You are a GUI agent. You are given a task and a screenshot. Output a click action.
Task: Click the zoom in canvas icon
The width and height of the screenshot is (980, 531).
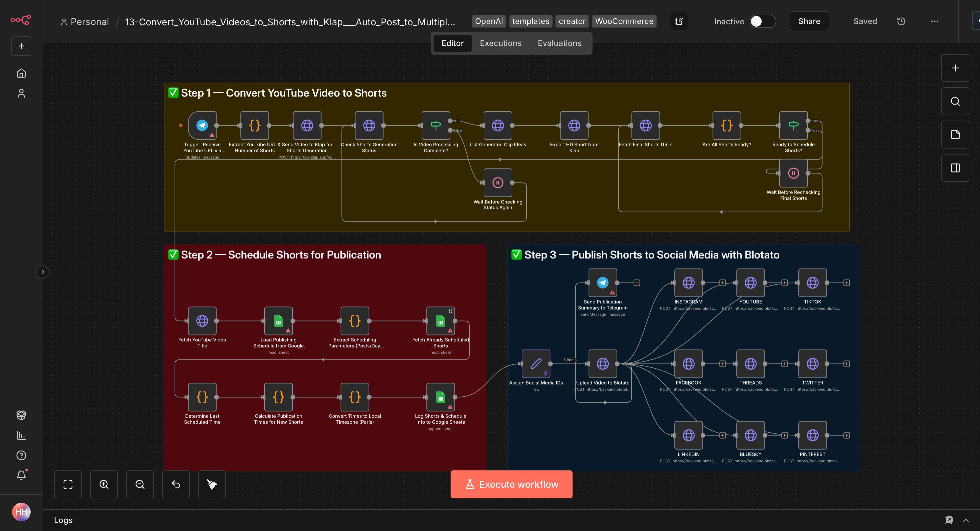point(104,484)
